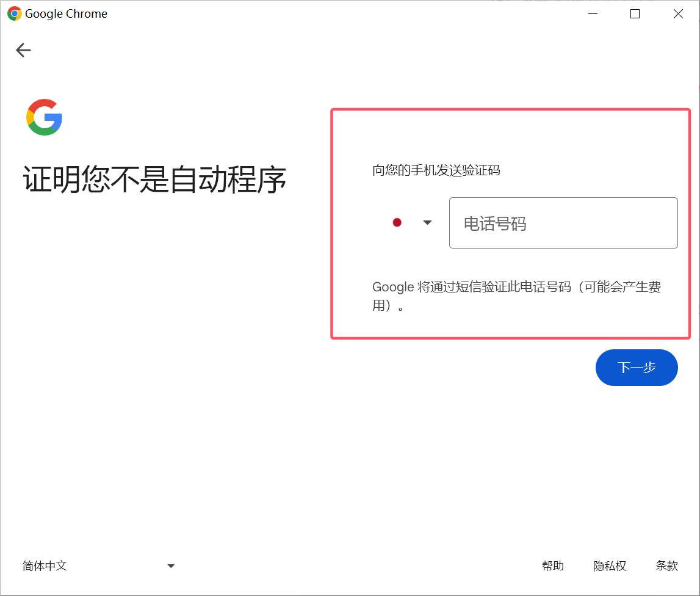The image size is (700, 596).
Task: Open the 条款 terms link
Action: 667,566
